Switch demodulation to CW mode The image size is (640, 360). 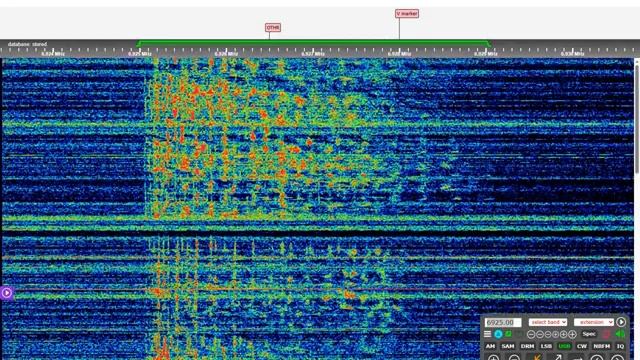coord(582,346)
